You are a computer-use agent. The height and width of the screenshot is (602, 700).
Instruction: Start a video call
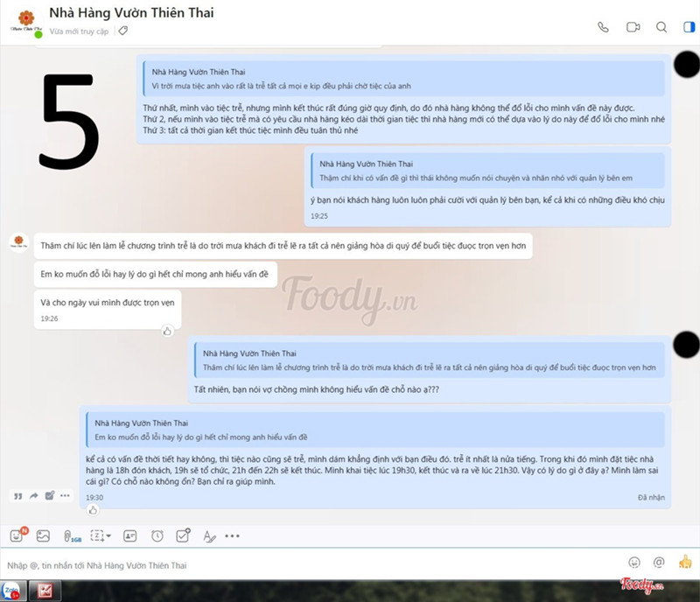633,27
